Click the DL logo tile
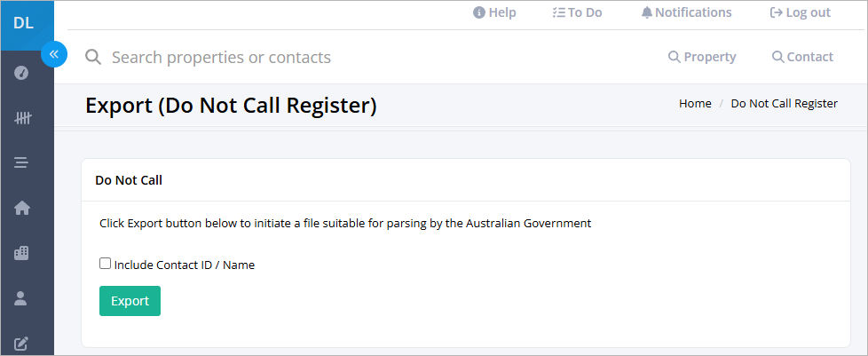The height and width of the screenshot is (356, 868). point(24,24)
